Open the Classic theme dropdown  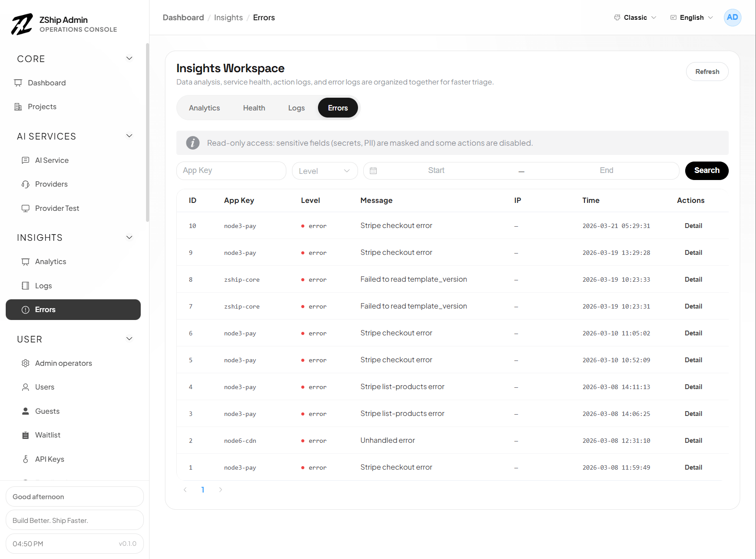635,18
